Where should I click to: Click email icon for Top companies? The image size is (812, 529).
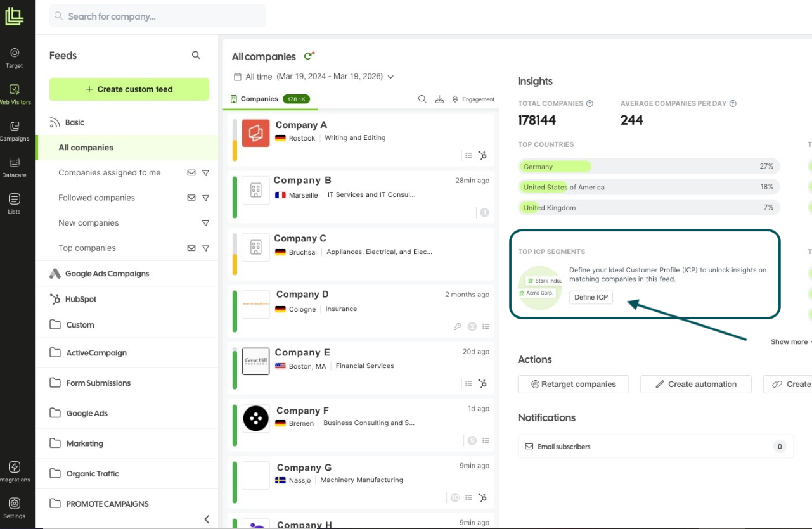(x=191, y=248)
